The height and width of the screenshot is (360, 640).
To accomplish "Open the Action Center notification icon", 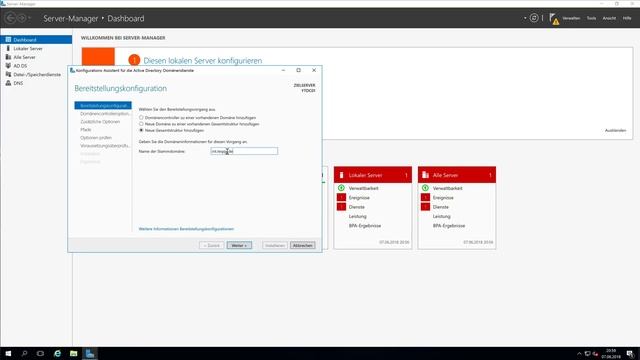I will point(630,354).
